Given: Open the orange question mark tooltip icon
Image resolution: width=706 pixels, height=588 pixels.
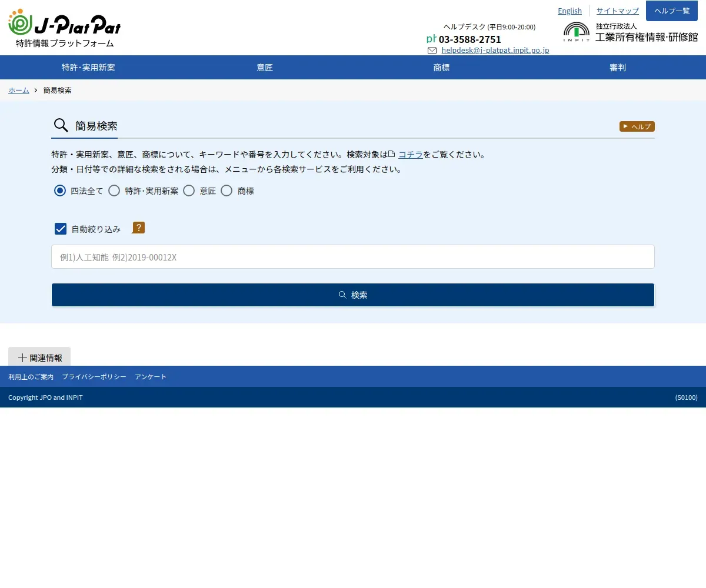Looking at the screenshot, I should pos(138,228).
